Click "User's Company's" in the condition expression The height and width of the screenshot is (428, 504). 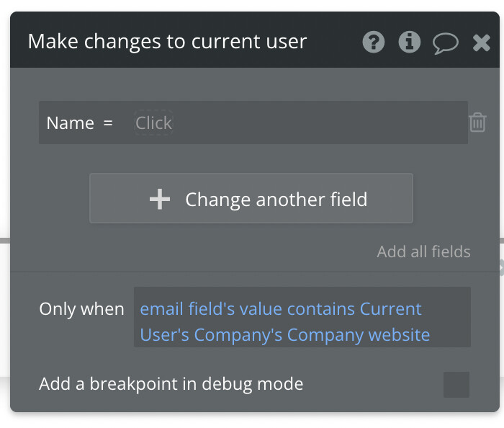pos(212,335)
